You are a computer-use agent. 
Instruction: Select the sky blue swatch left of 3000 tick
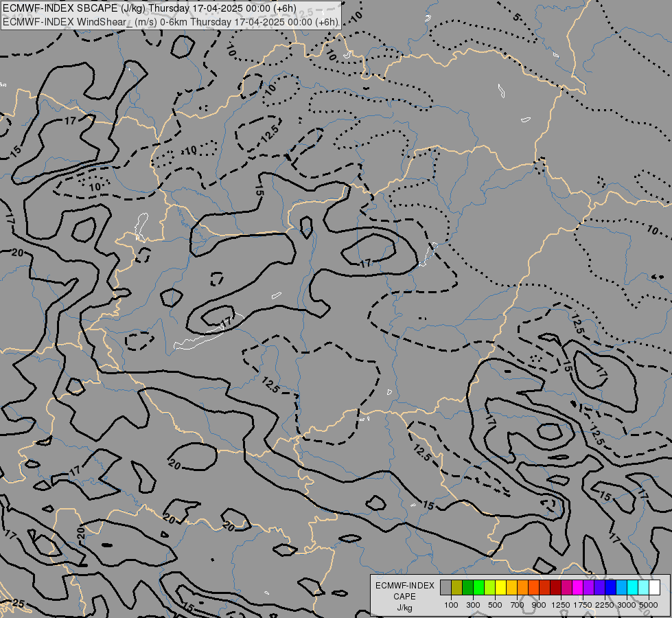tap(621, 587)
